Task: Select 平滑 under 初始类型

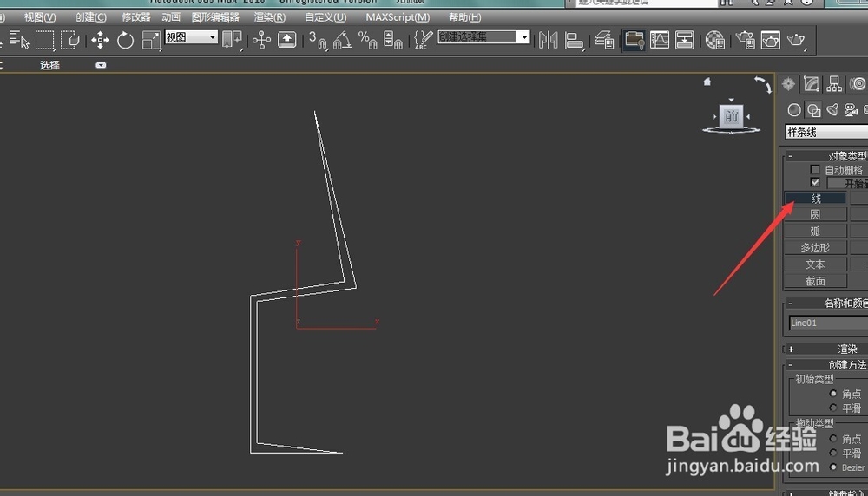Action: click(x=833, y=408)
